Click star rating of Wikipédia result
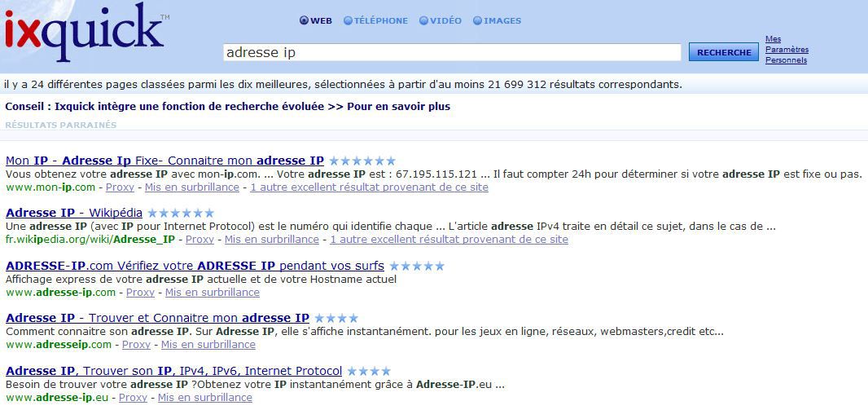This screenshot has width=868, height=410. (181, 214)
